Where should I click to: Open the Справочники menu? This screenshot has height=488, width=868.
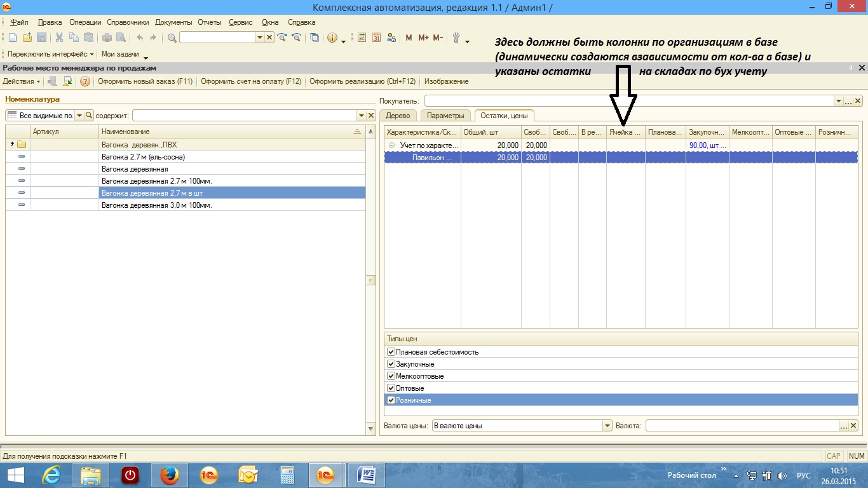pyautogui.click(x=128, y=22)
